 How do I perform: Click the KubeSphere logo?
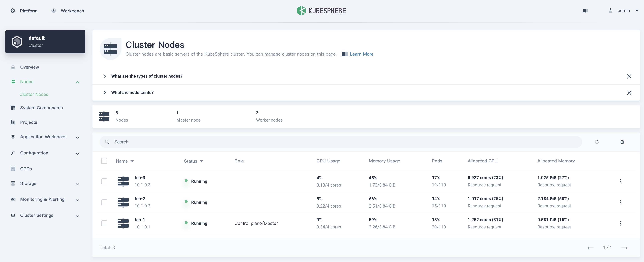click(321, 11)
